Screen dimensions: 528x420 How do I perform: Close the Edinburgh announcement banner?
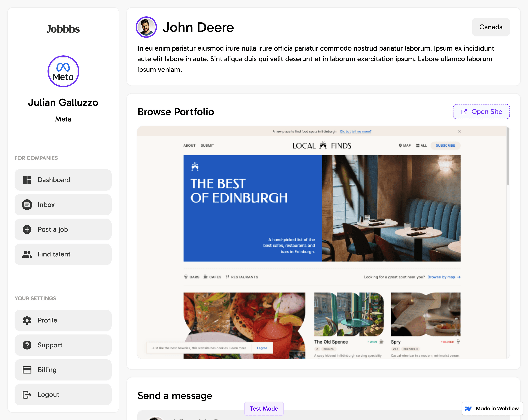click(x=459, y=131)
